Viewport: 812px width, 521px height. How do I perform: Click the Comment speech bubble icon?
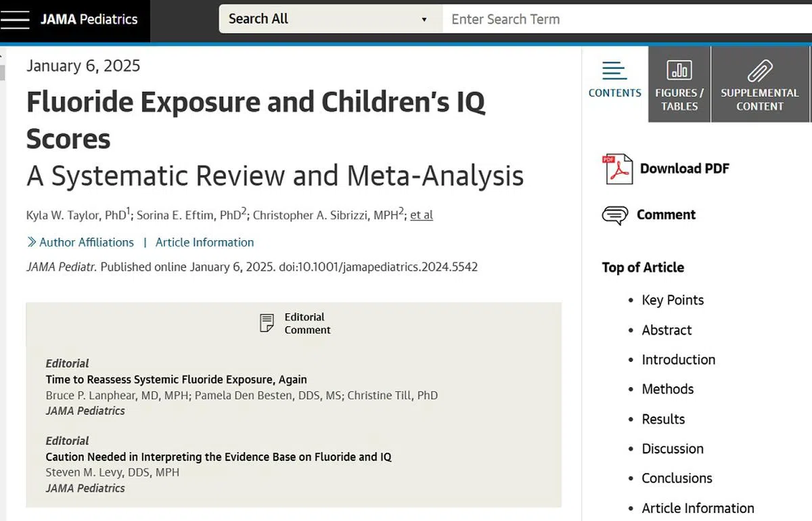tap(614, 215)
